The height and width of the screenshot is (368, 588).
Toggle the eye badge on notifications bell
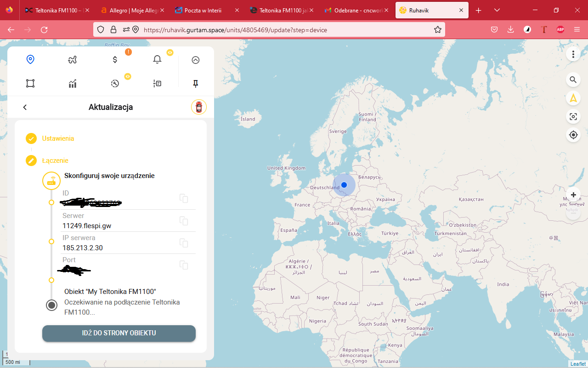pos(170,52)
